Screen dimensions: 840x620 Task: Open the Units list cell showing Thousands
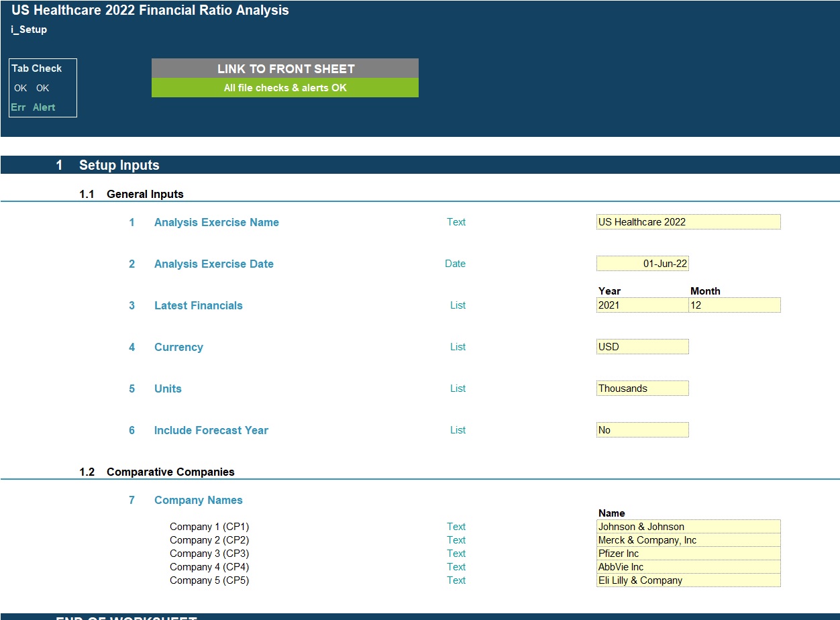(643, 389)
